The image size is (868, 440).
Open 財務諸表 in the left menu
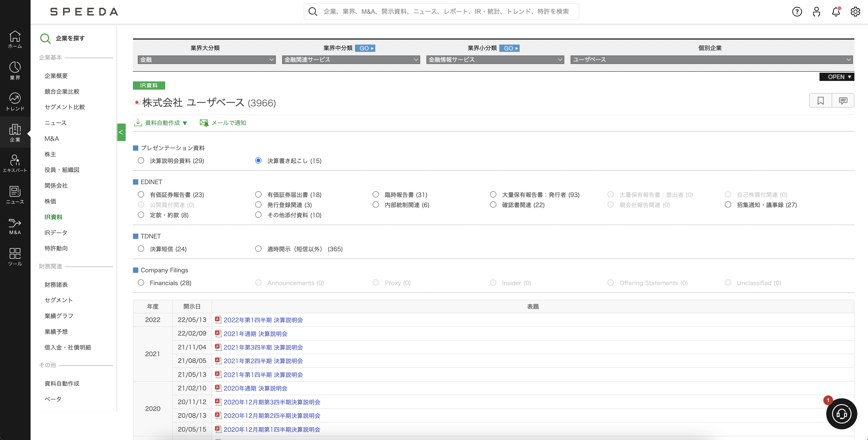[56, 284]
